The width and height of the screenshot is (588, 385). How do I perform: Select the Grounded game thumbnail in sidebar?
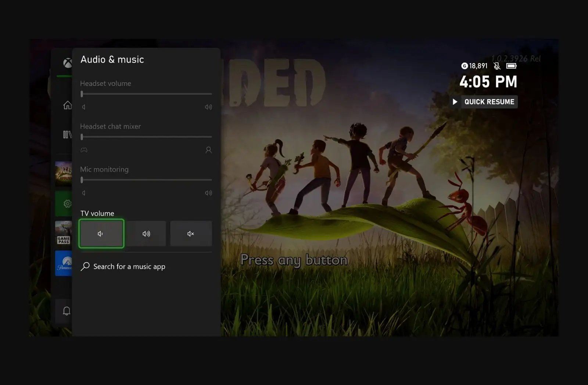coord(64,173)
